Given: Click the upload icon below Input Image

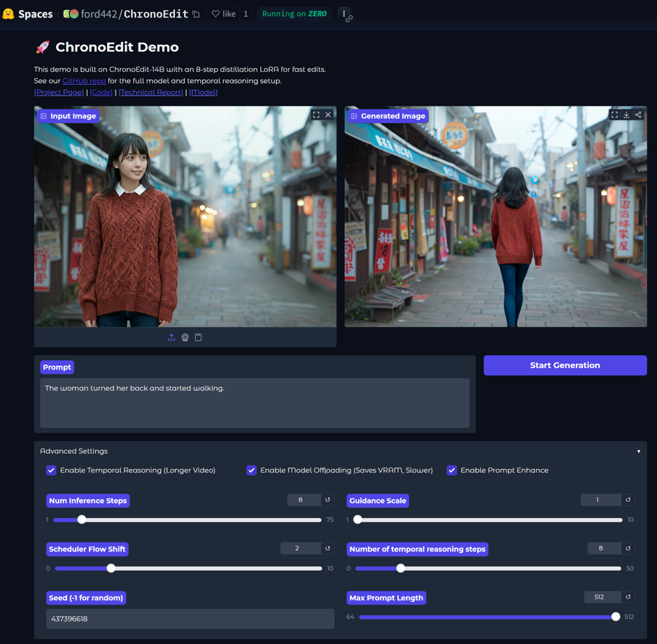Looking at the screenshot, I should 171,337.
